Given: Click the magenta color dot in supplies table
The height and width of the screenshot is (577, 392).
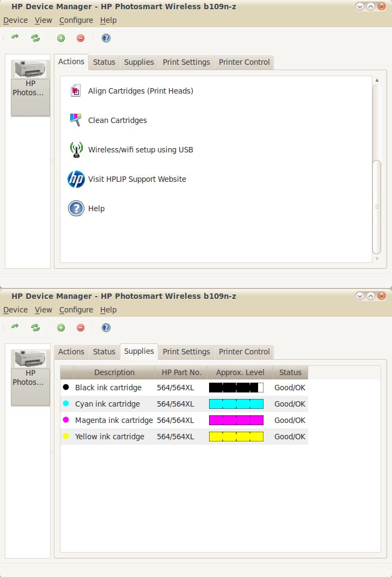Looking at the screenshot, I should point(66,420).
